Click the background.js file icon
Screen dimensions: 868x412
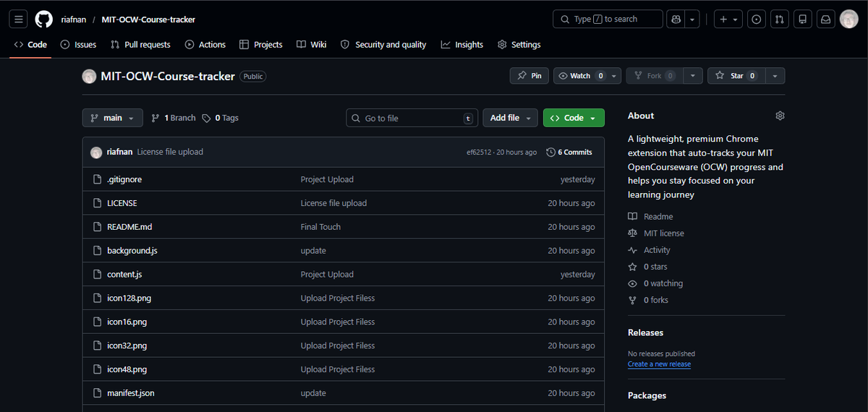click(x=98, y=251)
